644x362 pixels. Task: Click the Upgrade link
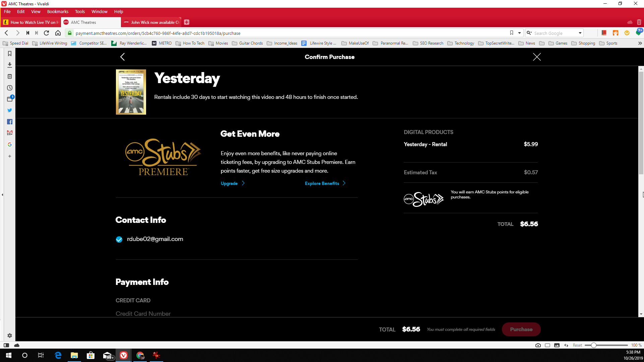(233, 183)
